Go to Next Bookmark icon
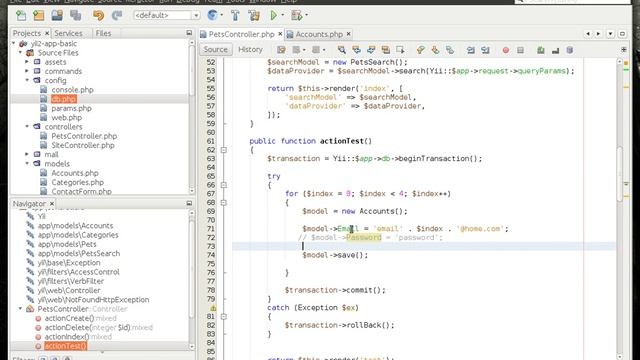Image resolution: width=640 pixels, height=360 pixels. (x=435, y=50)
